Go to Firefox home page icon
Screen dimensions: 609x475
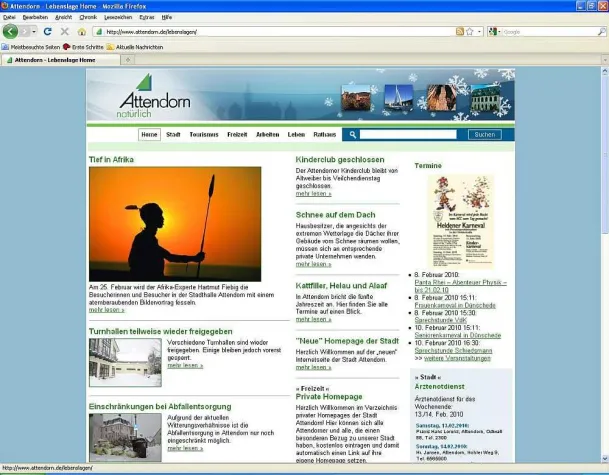pyautogui.click(x=82, y=31)
